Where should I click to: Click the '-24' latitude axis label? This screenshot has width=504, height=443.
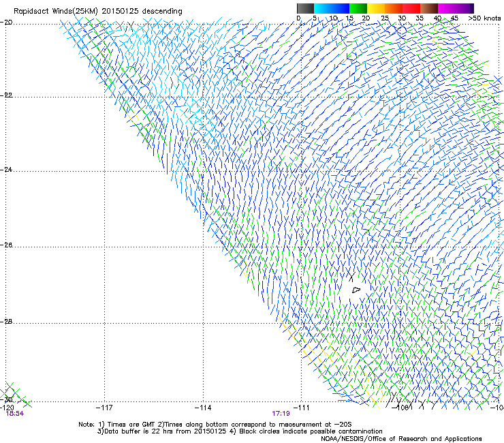tap(6, 170)
